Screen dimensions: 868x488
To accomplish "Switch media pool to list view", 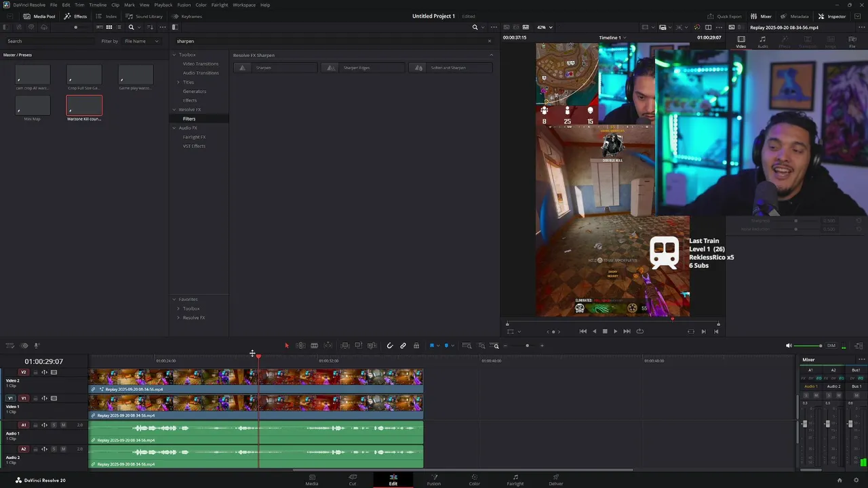I will pos(119,27).
